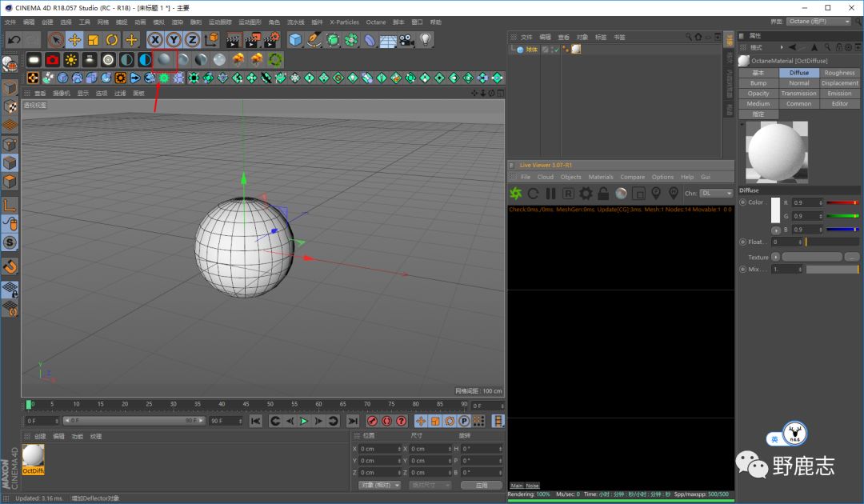Open the 对象 (相对) coordinate dropdown

(x=379, y=485)
